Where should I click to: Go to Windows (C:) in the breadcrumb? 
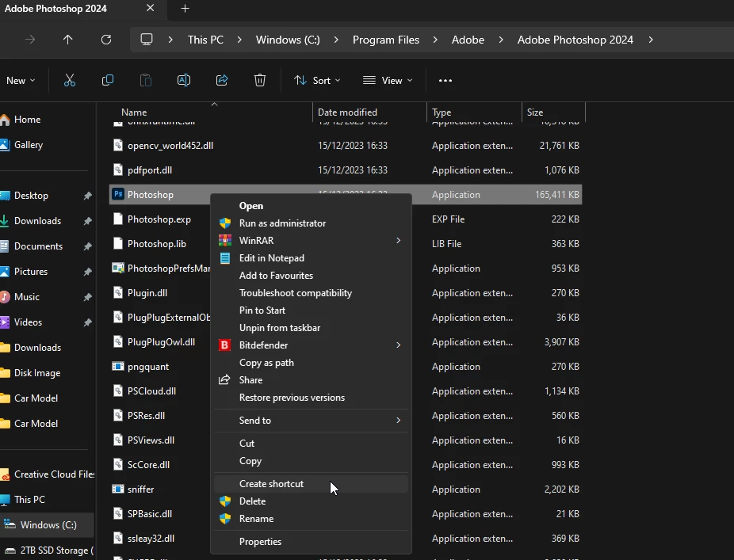pyautogui.click(x=288, y=40)
